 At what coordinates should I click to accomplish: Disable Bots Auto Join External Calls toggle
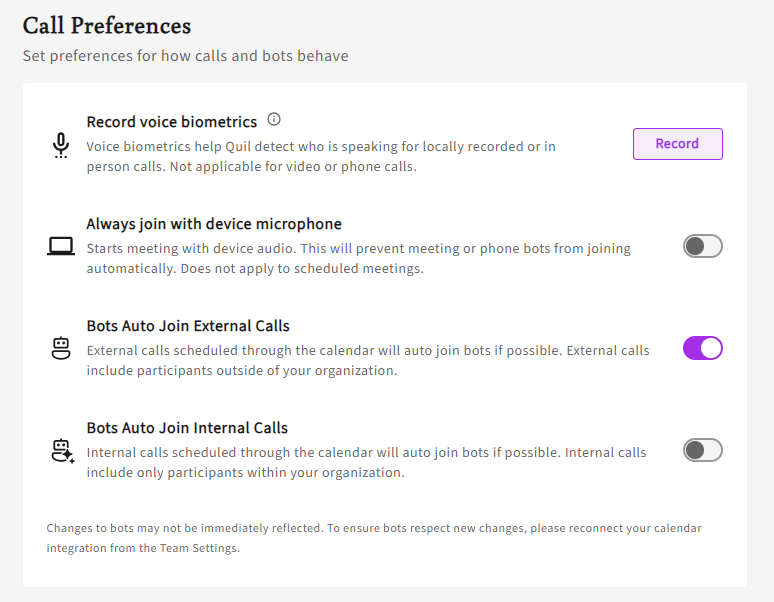pos(702,348)
